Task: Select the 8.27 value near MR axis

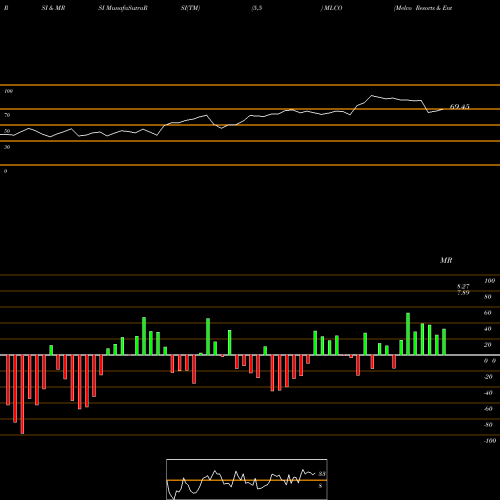Action: tap(463, 286)
